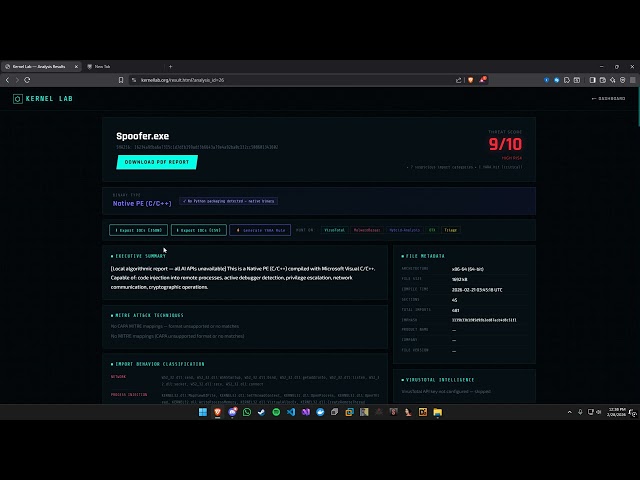640x480 pixels.
Task: Open the Leo AI sparkle icon
Action: (613, 80)
